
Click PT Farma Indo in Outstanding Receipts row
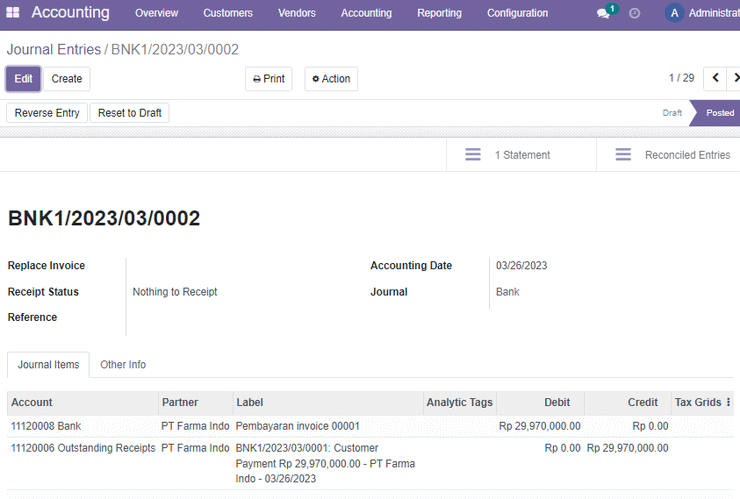point(195,448)
